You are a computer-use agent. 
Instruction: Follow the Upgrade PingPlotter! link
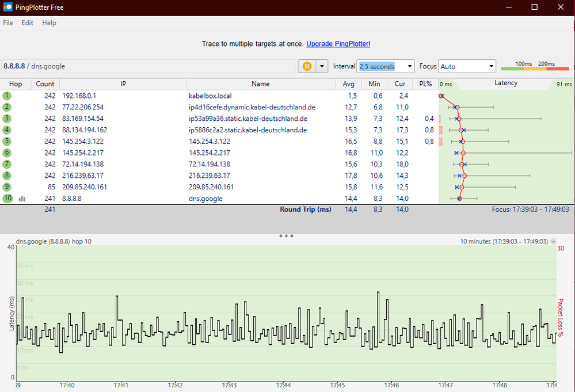[x=338, y=44]
